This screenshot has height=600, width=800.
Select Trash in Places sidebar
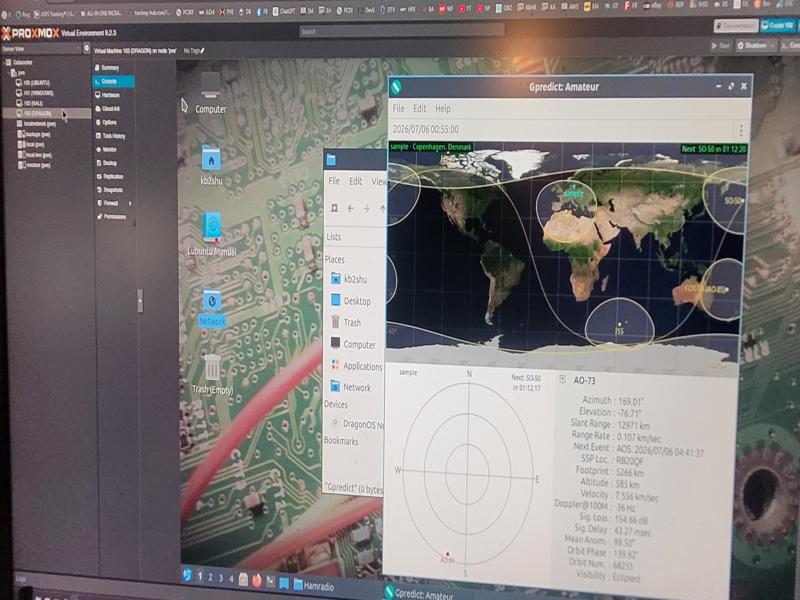346,322
